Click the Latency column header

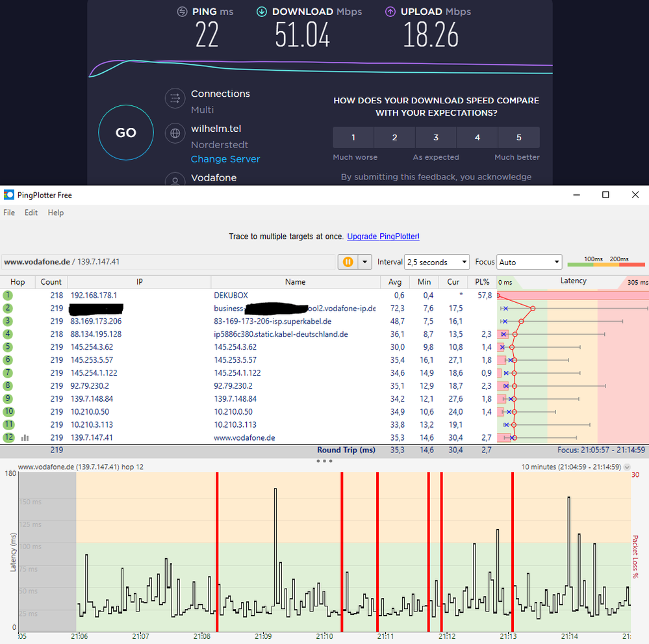pos(573,281)
